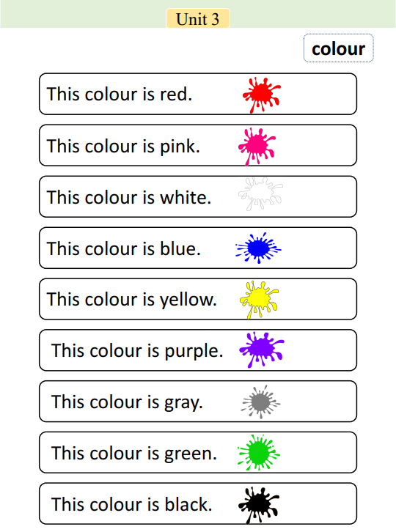Image resolution: width=396 pixels, height=532 pixels.
Task: Click the text "This colour is blue."
Action: pyautogui.click(x=124, y=248)
